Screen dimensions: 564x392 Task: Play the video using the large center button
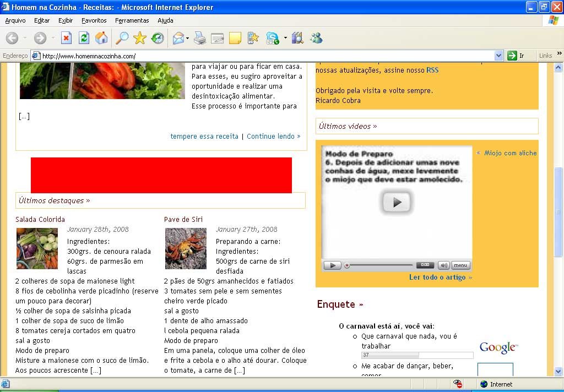point(397,203)
